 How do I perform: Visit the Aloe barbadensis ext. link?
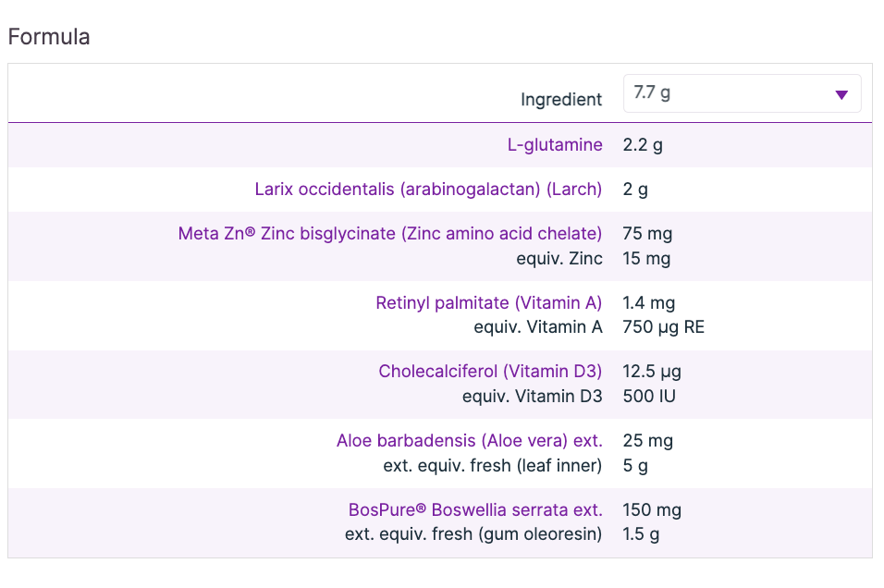[x=469, y=440]
